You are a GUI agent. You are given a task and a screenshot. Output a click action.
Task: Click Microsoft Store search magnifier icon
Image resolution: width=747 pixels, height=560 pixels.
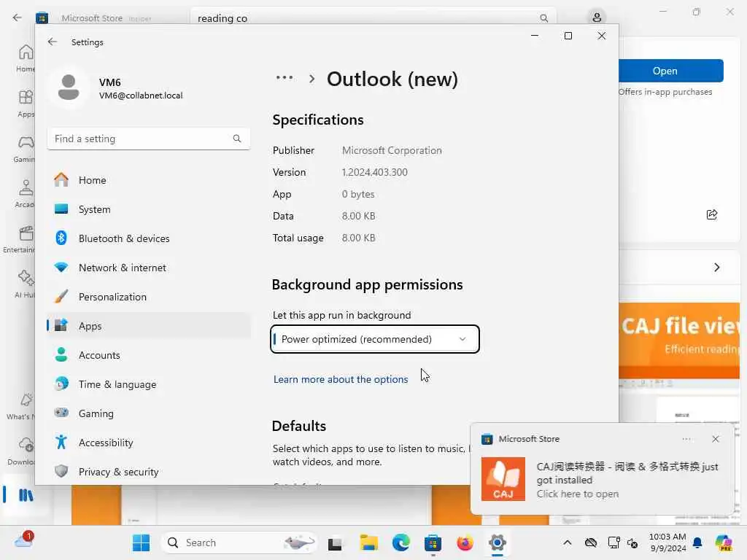(543, 18)
